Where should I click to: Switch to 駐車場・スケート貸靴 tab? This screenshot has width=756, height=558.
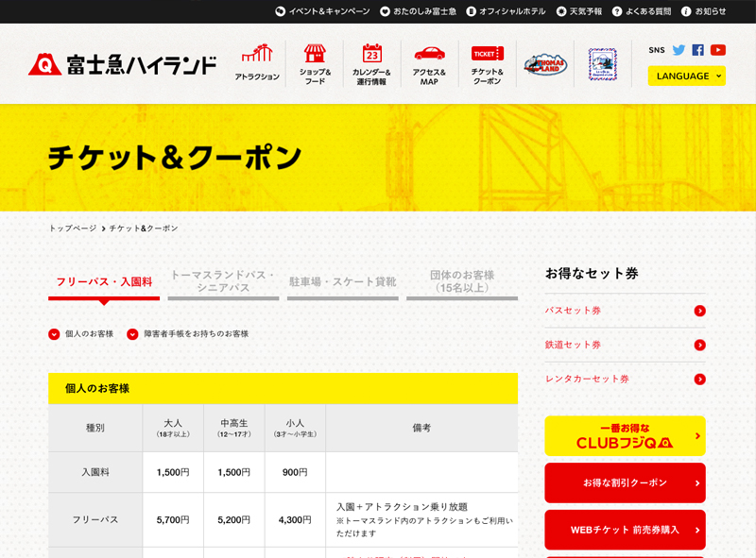[342, 282]
